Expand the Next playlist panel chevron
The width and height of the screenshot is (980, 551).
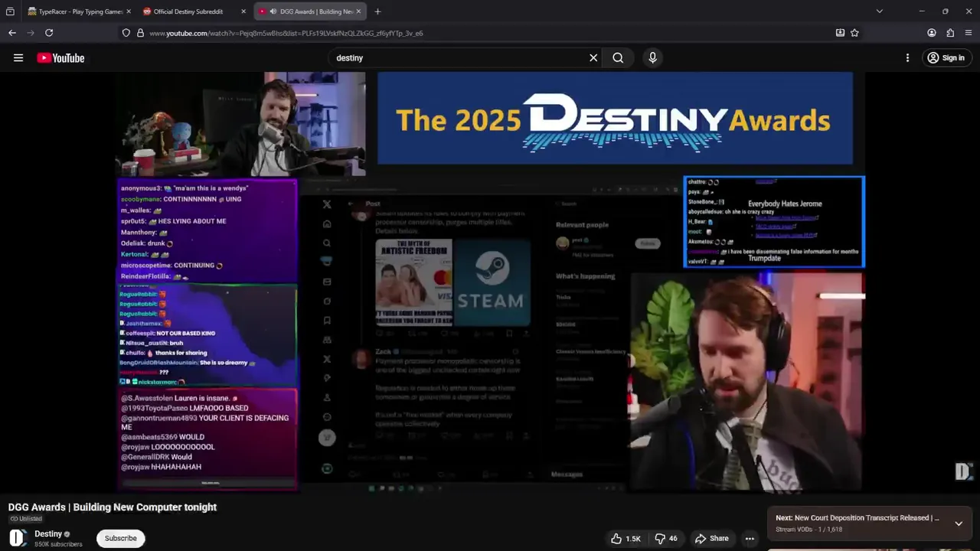958,523
